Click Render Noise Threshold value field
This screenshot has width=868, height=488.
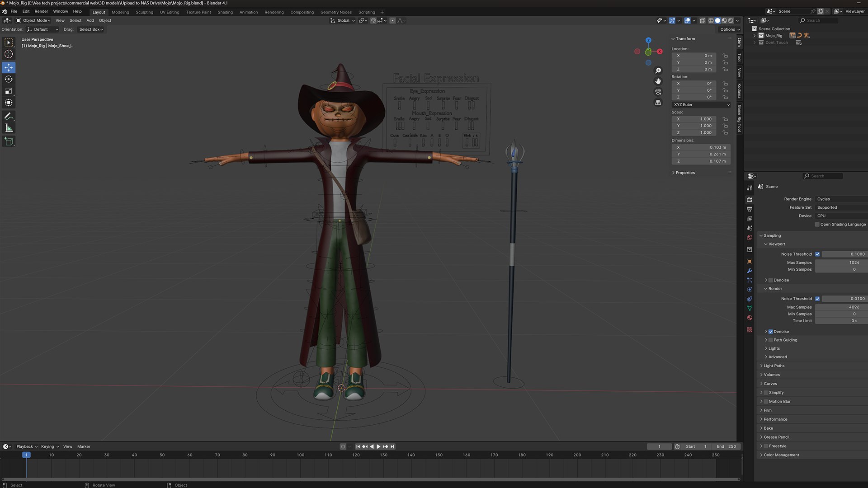(844, 299)
